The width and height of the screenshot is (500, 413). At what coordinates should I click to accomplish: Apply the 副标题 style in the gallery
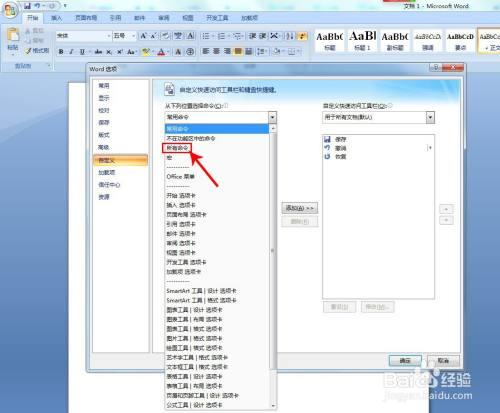[x=395, y=40]
